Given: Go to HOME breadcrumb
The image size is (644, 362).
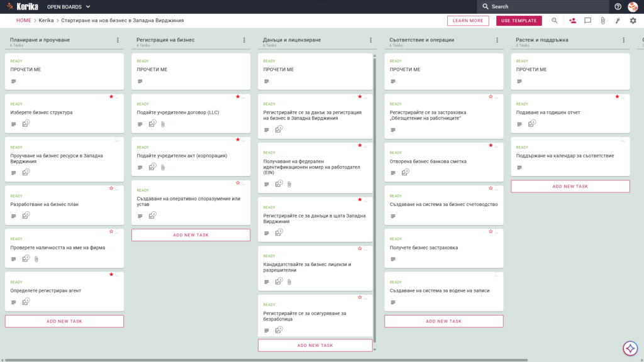Looking at the screenshot, I should point(24,21).
